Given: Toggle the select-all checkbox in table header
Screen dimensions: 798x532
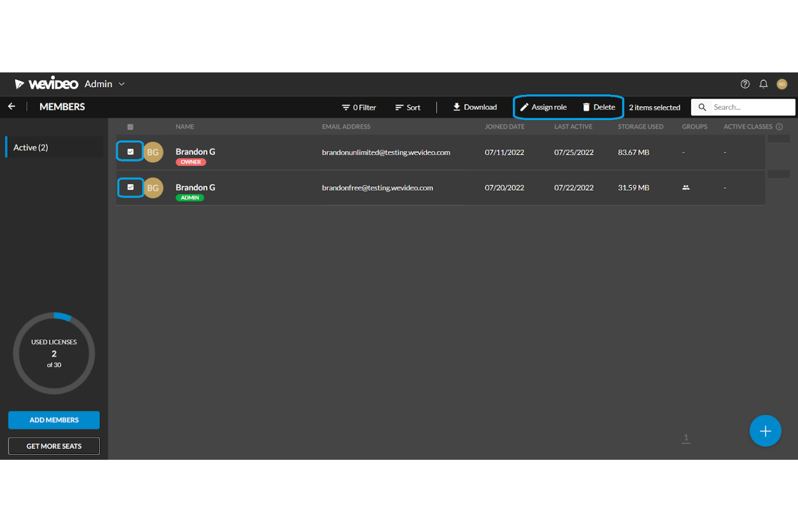Looking at the screenshot, I should pyautogui.click(x=130, y=127).
